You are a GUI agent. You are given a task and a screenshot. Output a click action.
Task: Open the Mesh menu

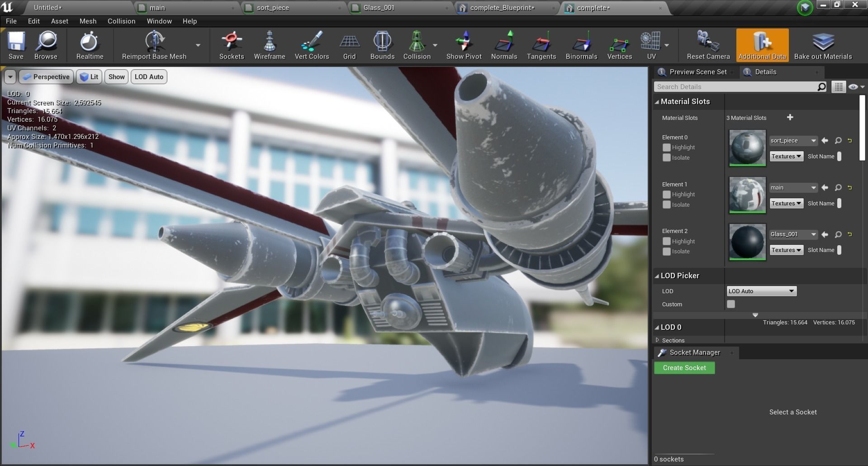88,21
